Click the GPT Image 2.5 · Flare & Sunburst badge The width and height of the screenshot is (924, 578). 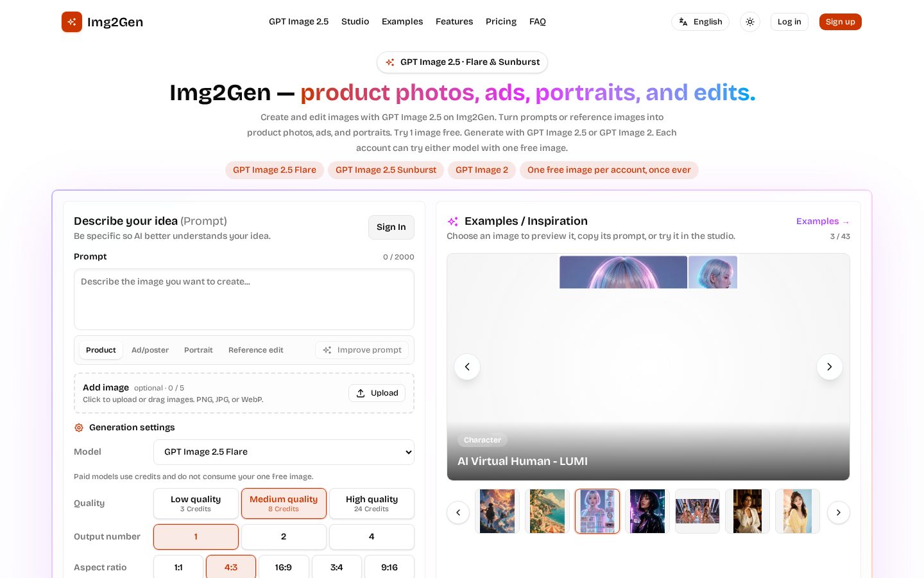click(x=462, y=62)
